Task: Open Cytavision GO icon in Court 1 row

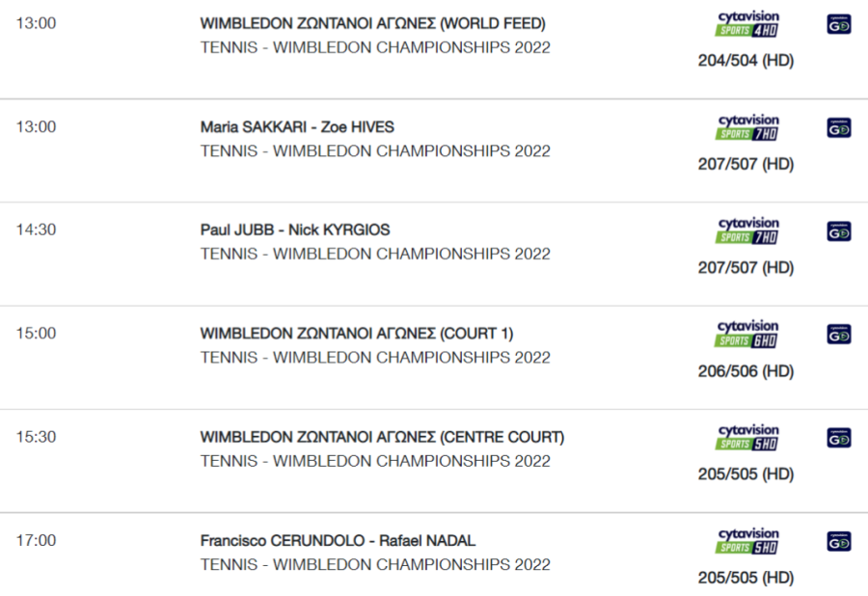Action: pos(839,335)
